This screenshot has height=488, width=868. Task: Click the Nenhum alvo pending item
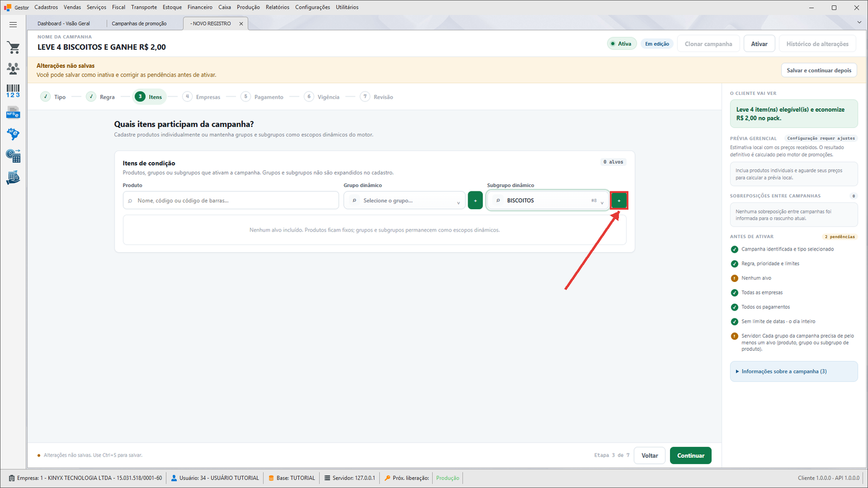pos(756,278)
